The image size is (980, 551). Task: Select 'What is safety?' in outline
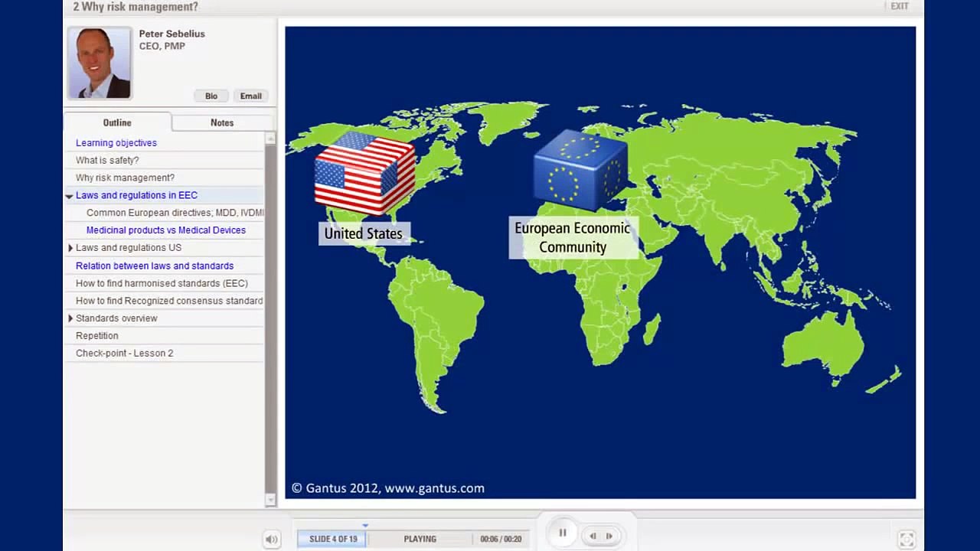[107, 161]
